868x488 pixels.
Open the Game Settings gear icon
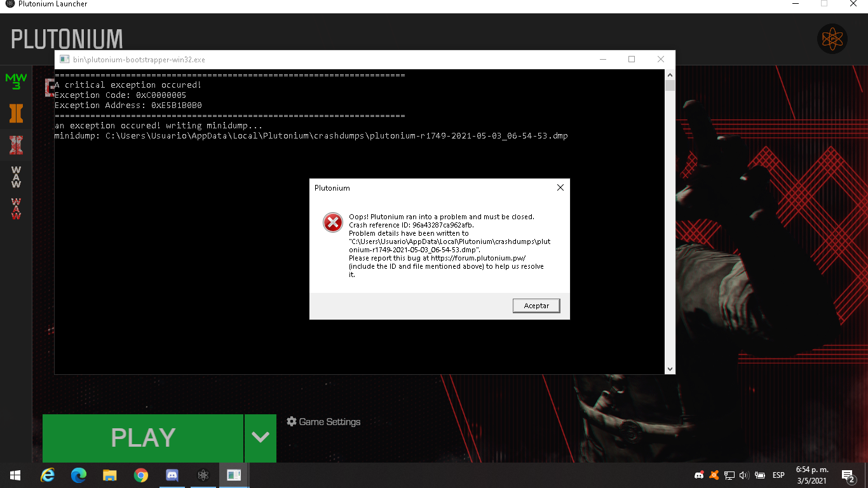(292, 421)
